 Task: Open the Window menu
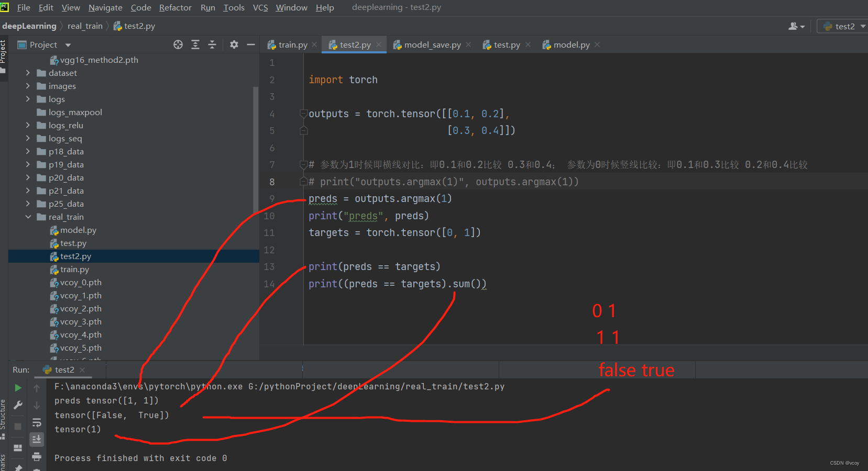pyautogui.click(x=292, y=7)
